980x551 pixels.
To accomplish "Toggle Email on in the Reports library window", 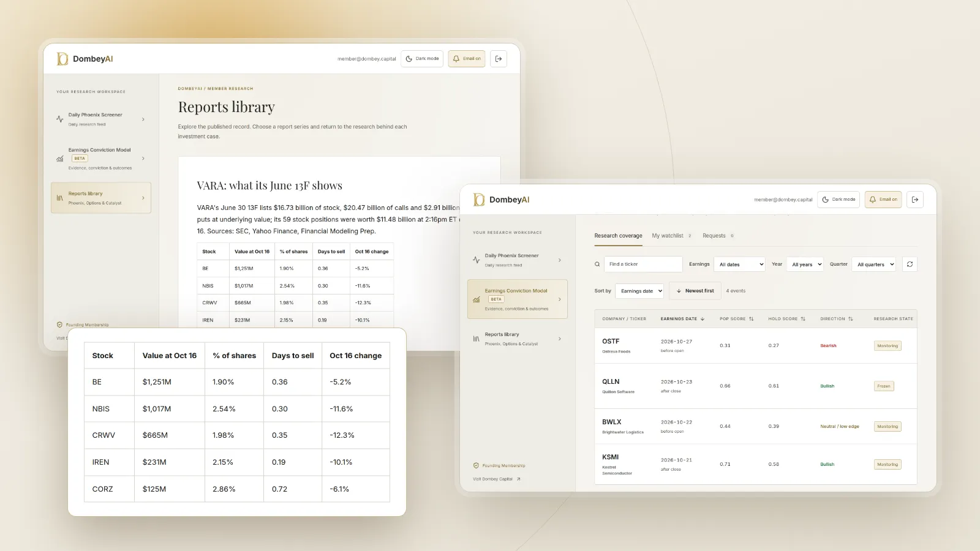I will 467,59.
